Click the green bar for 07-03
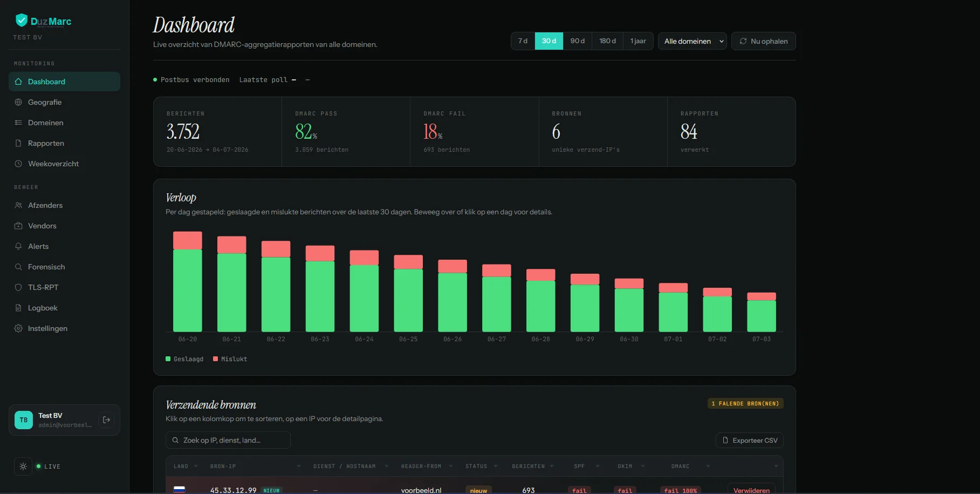Screen dimensions: 980x494 (762, 316)
